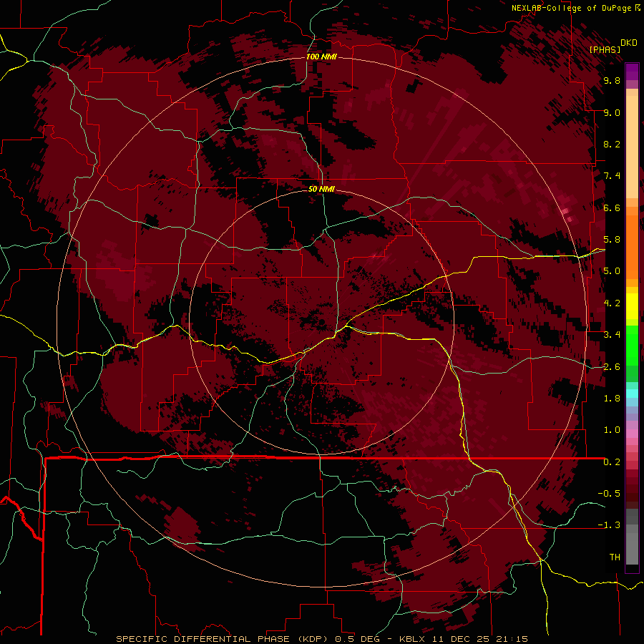
Task: Click the 5.0 legend scale value
Action: pos(612,271)
